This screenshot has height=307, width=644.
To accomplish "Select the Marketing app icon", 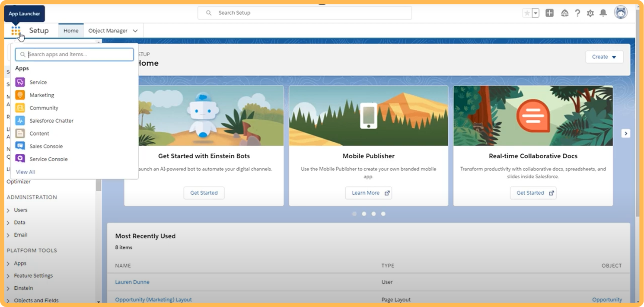I will (x=20, y=95).
